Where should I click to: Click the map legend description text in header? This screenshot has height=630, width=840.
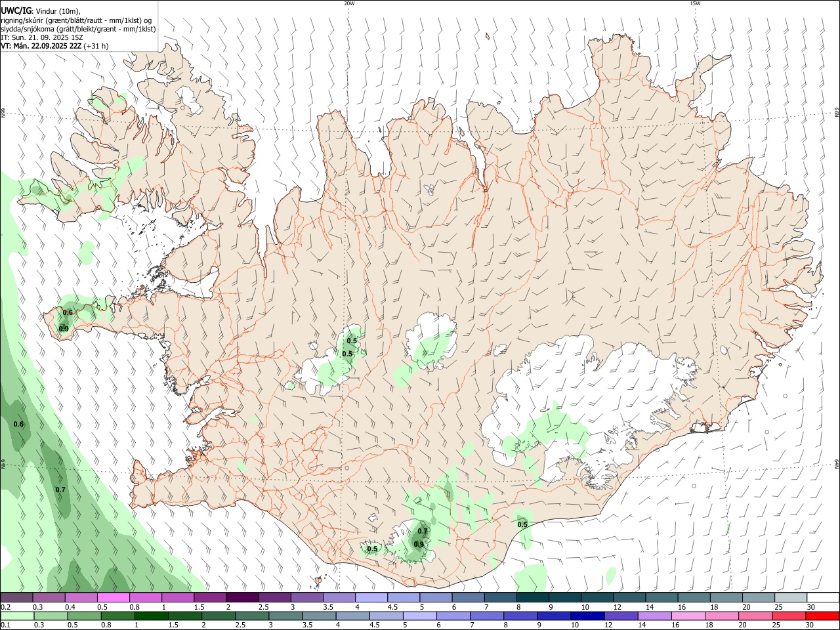click(78, 24)
